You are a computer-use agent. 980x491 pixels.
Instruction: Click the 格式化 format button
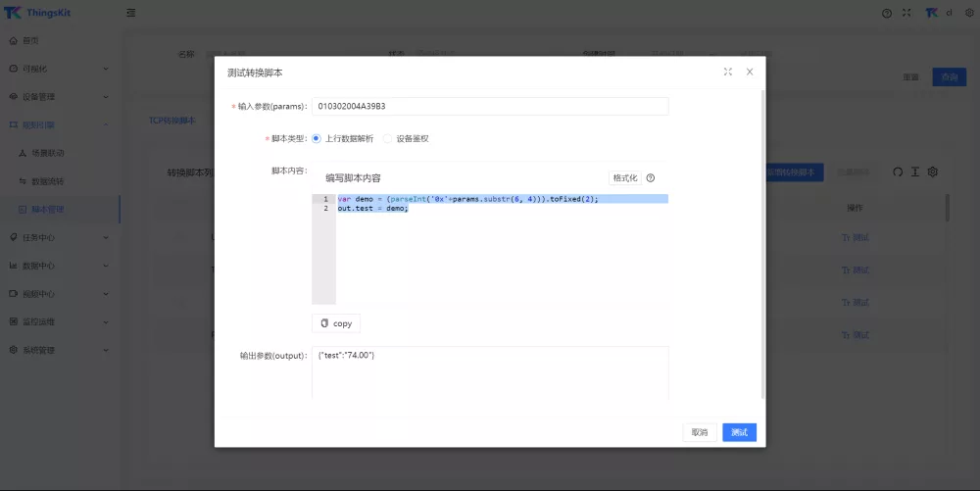point(624,178)
